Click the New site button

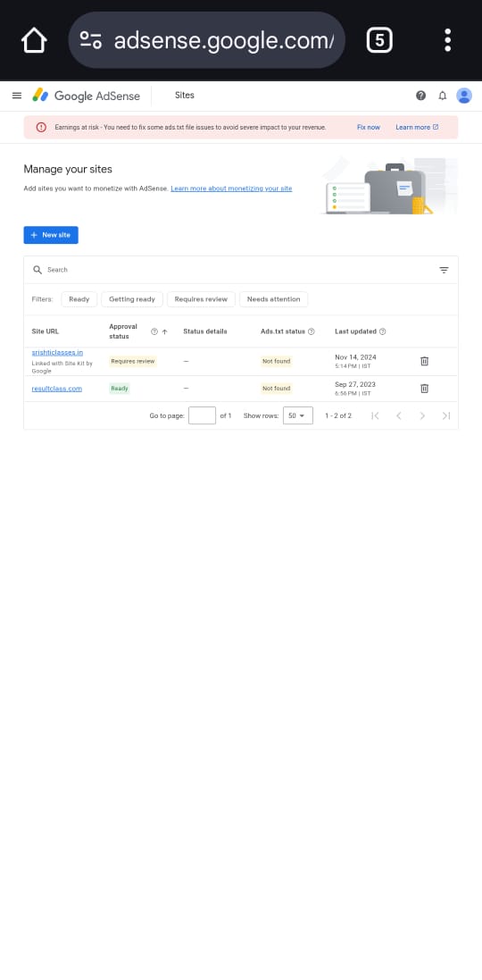[x=51, y=235]
